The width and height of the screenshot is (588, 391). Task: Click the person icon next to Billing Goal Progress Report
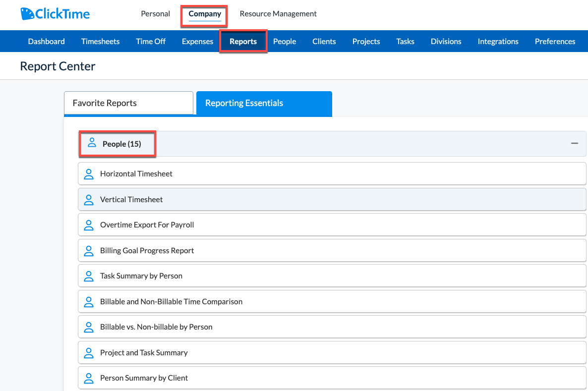click(x=89, y=250)
